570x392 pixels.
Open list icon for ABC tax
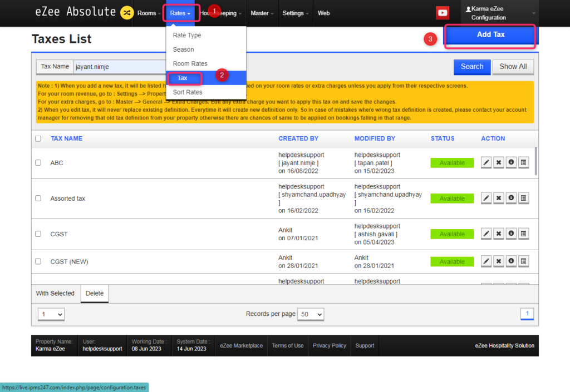[523, 162]
